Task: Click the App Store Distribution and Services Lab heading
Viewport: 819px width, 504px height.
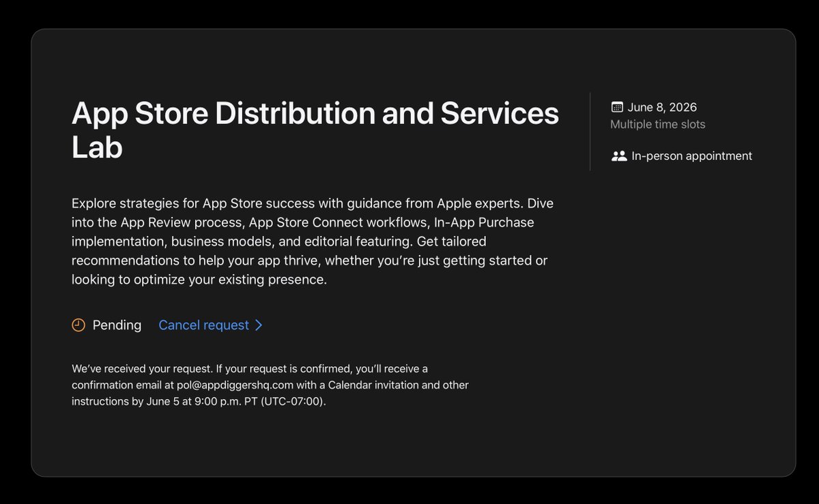Action: pos(315,130)
